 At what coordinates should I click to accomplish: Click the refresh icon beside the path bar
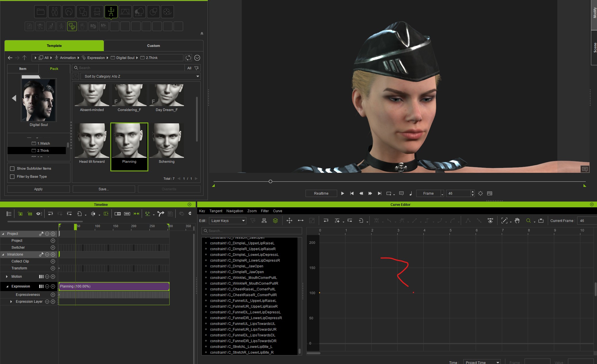[188, 58]
